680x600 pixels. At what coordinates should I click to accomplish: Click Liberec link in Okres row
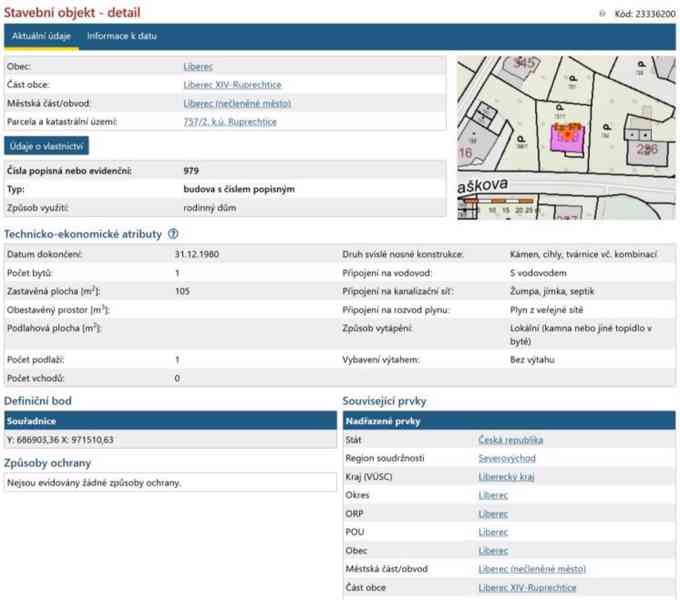(x=493, y=496)
